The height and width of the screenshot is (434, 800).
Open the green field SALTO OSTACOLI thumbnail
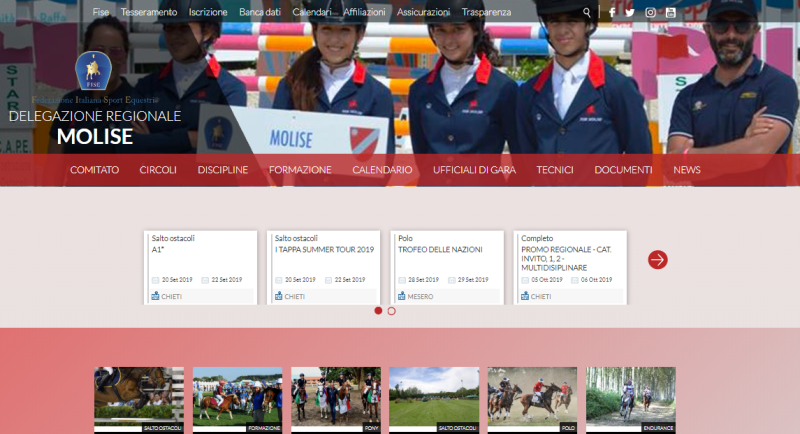(x=434, y=400)
